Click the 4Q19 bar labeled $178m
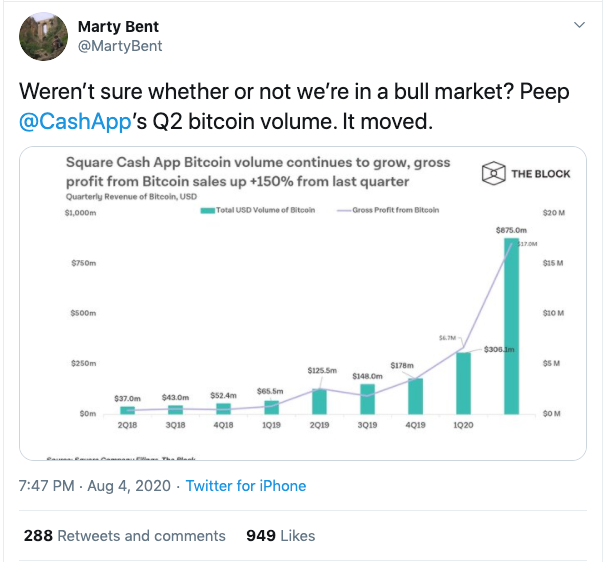 pos(415,396)
